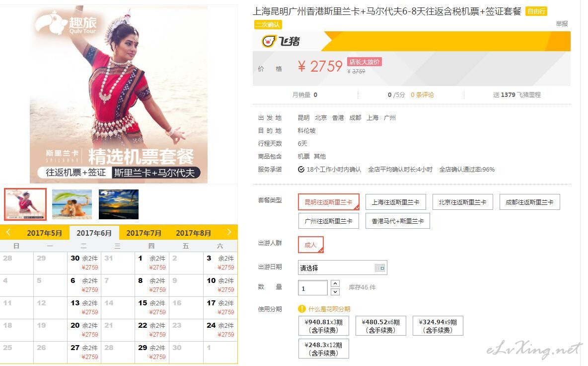Open the calendar icon in date field
Viewport: 588px width, 366px height.
(380, 268)
